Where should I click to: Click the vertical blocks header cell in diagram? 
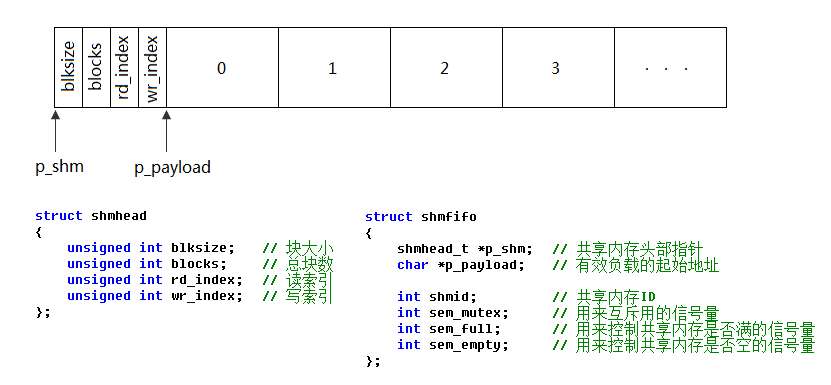point(96,67)
